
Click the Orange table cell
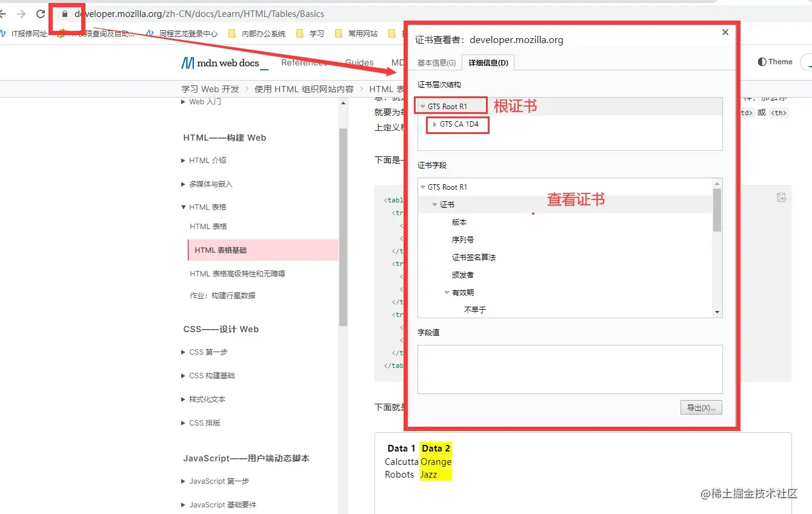coord(436,462)
